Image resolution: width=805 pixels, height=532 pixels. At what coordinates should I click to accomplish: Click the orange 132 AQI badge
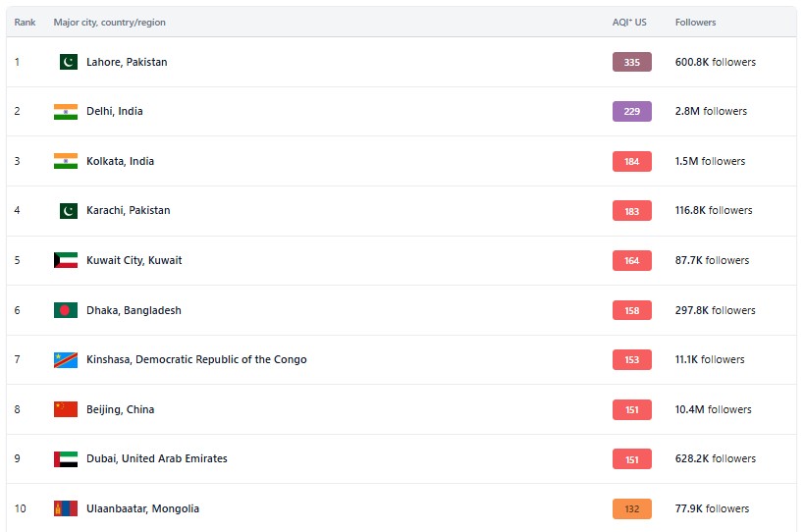tap(631, 508)
